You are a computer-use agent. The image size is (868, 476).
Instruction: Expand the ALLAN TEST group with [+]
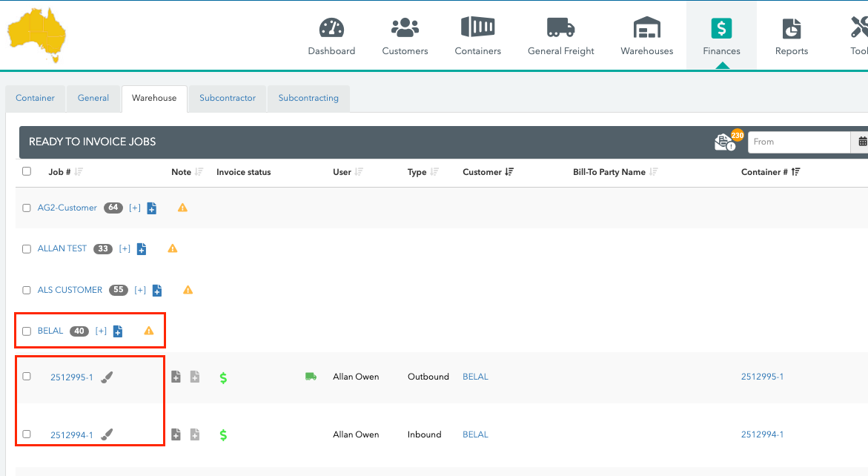point(125,248)
